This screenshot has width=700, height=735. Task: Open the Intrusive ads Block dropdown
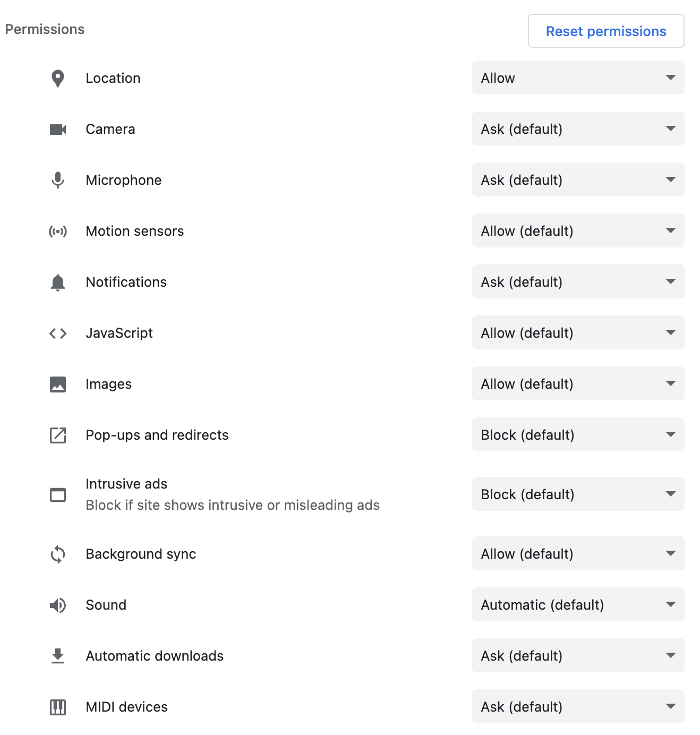click(578, 494)
